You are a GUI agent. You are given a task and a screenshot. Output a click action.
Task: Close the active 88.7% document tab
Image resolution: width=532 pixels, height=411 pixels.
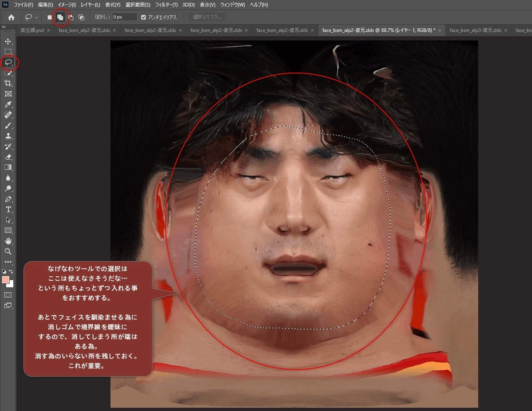tap(440, 31)
